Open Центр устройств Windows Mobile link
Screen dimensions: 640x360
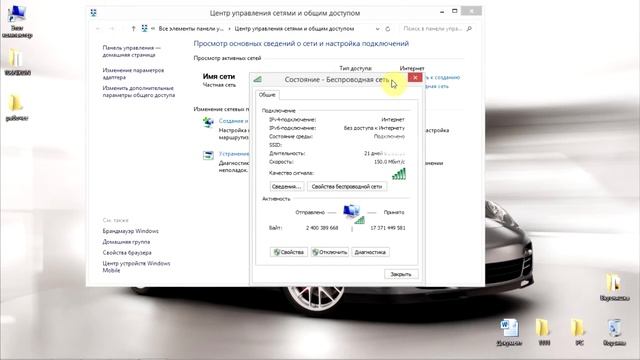tap(136, 267)
